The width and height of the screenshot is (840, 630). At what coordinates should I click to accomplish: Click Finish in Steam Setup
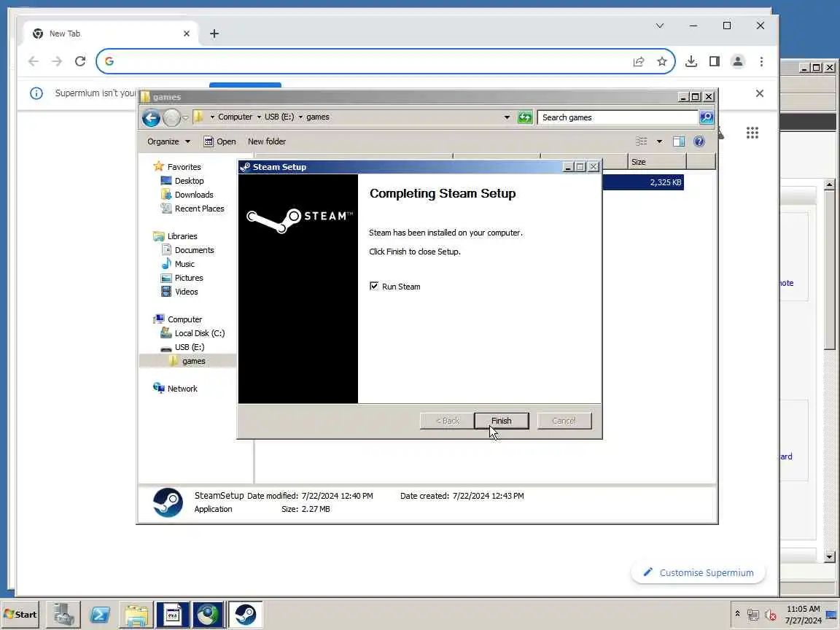(x=501, y=421)
